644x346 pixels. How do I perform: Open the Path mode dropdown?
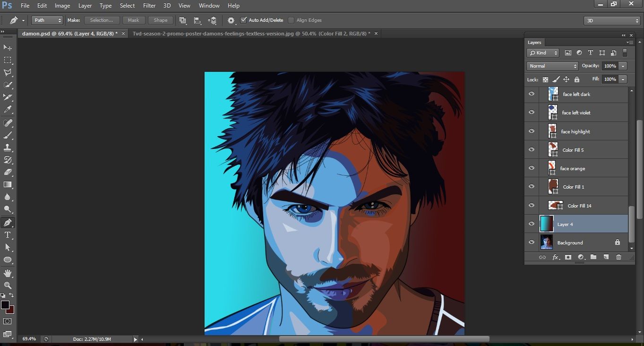pos(47,20)
